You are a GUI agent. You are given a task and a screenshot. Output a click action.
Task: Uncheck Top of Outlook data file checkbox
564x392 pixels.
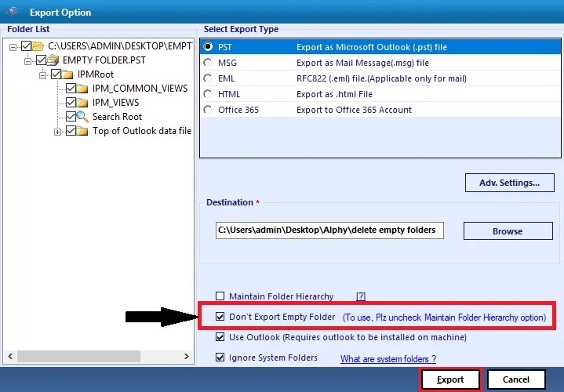point(71,131)
